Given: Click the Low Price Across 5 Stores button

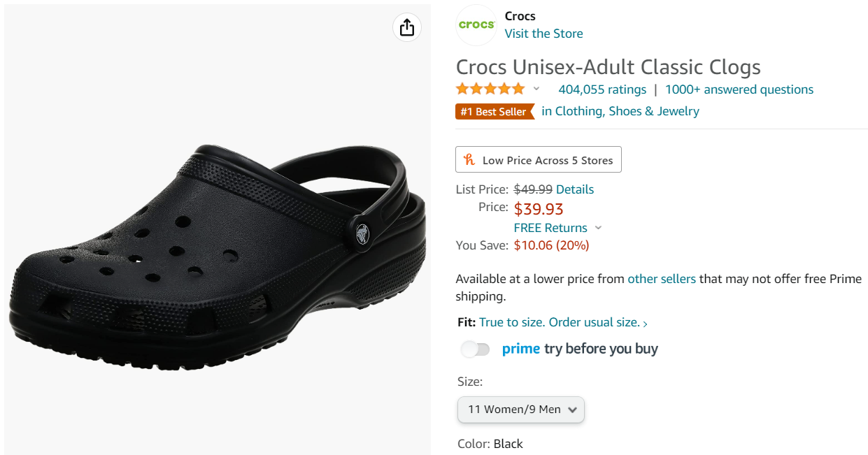Looking at the screenshot, I should tap(538, 160).
